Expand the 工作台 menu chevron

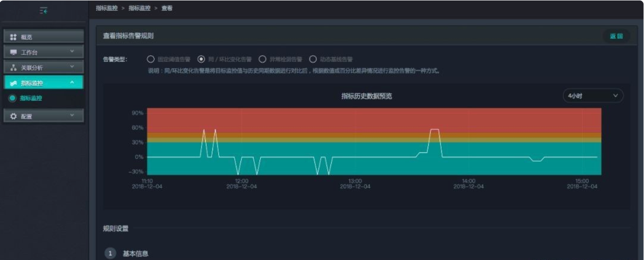[x=72, y=51]
